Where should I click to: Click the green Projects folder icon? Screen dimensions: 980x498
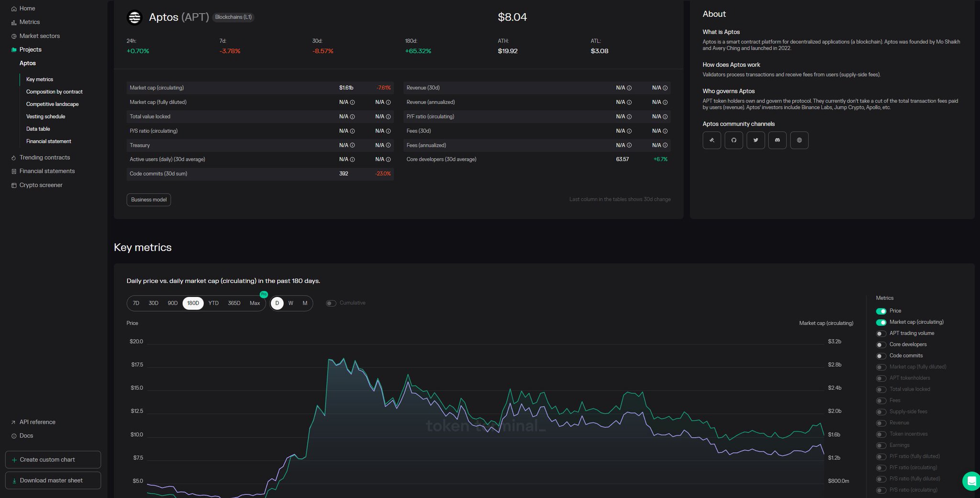(x=14, y=50)
